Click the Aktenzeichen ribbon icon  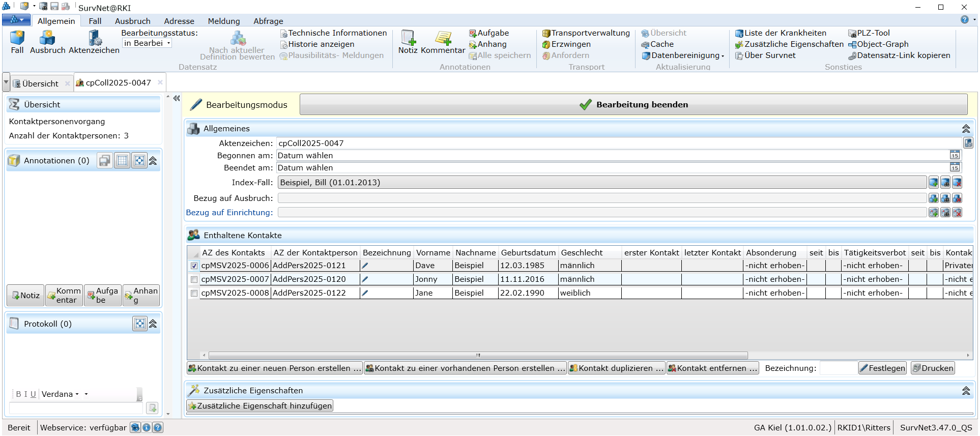(94, 39)
